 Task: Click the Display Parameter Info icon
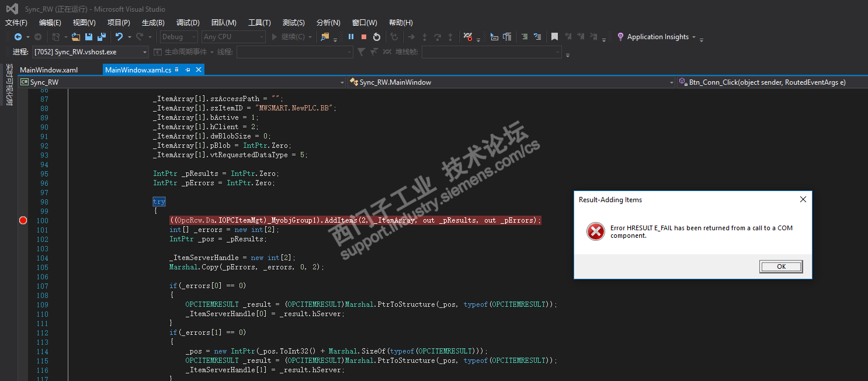click(x=507, y=37)
